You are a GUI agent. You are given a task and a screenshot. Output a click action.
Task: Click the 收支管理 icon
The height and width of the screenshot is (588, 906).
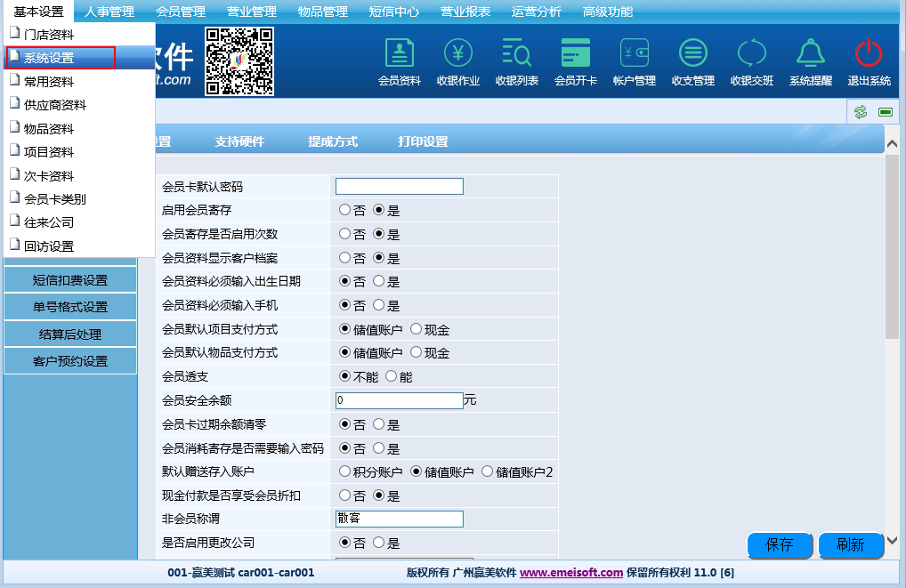click(693, 54)
